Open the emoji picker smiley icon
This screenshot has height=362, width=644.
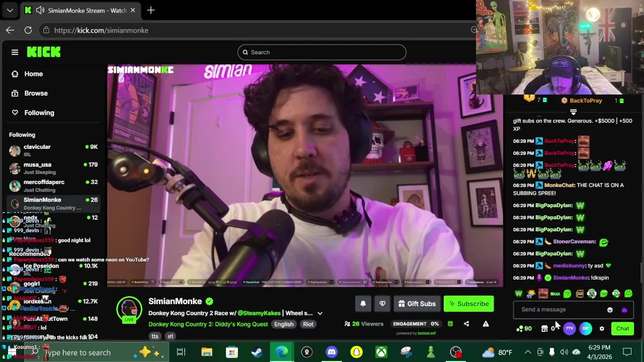610,310
